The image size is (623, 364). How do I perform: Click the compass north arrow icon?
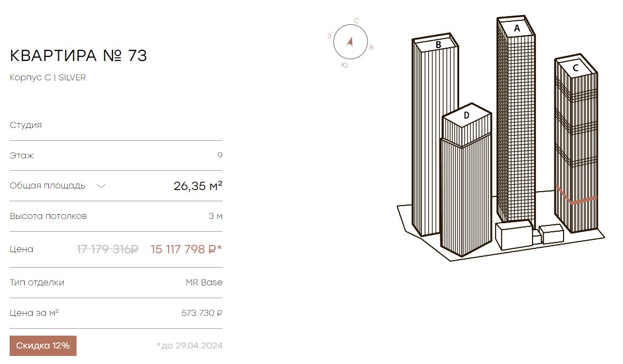tap(350, 42)
